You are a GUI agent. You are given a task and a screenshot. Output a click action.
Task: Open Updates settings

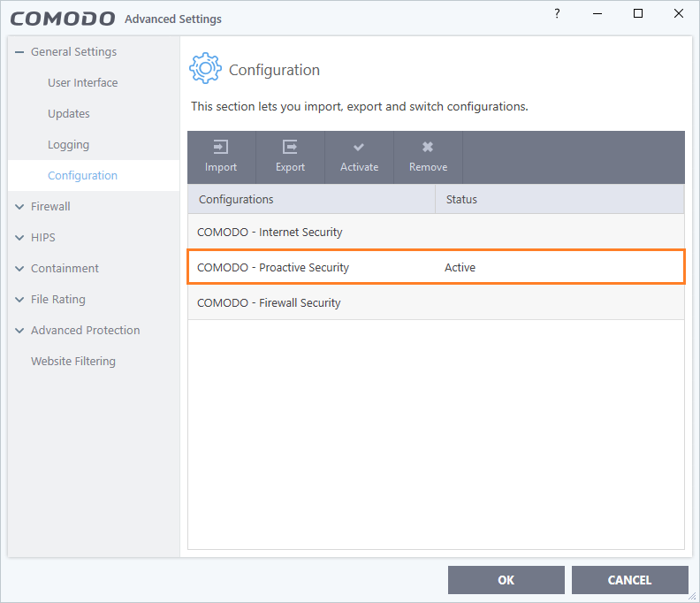point(69,114)
